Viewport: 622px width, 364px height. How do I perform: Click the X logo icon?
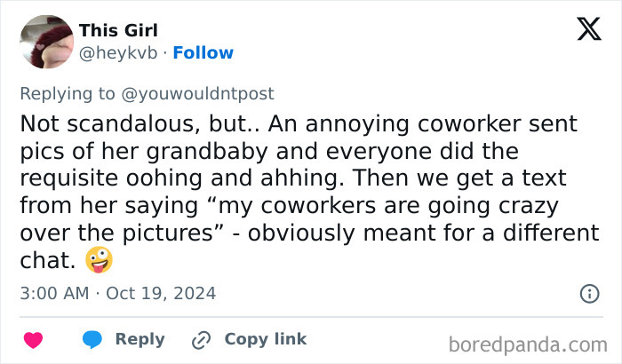coord(588,29)
